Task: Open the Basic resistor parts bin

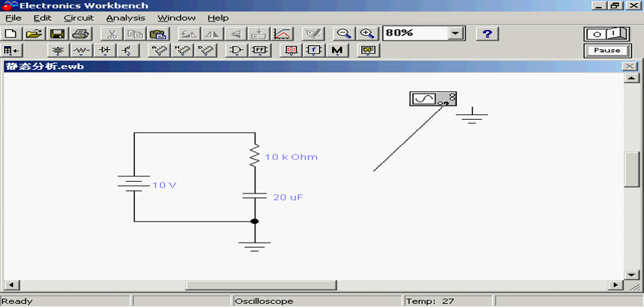Action: click(82, 51)
